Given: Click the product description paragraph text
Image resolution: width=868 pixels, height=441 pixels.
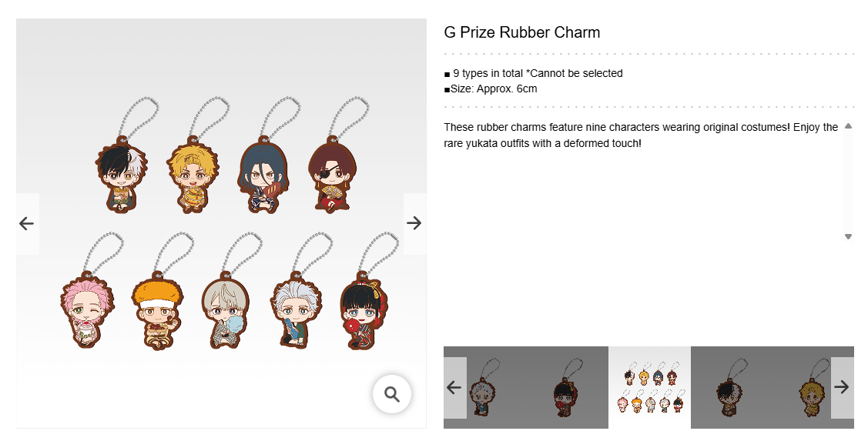Looking at the screenshot, I should (x=641, y=135).
